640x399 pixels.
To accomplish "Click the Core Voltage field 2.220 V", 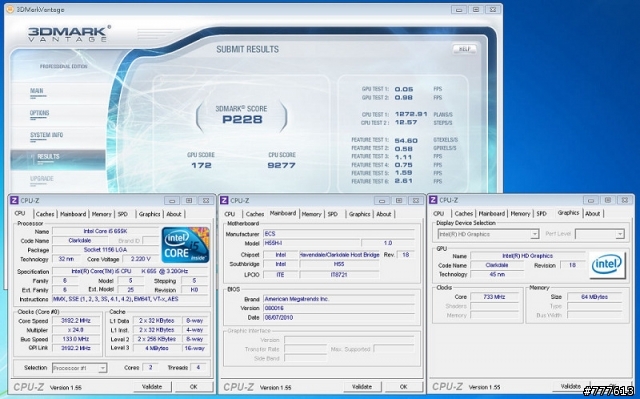I will 141,259.
